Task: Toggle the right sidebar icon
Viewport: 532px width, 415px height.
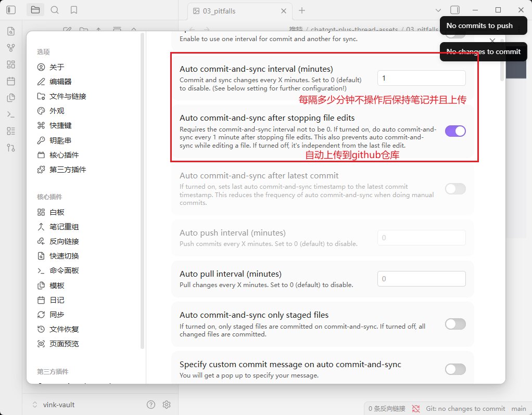Action: (455, 10)
